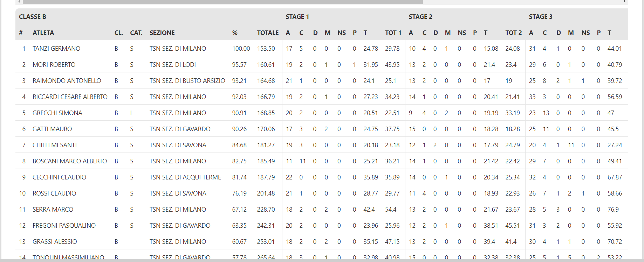Click the TOT 1 column header
The image size is (644, 262).
click(x=393, y=33)
